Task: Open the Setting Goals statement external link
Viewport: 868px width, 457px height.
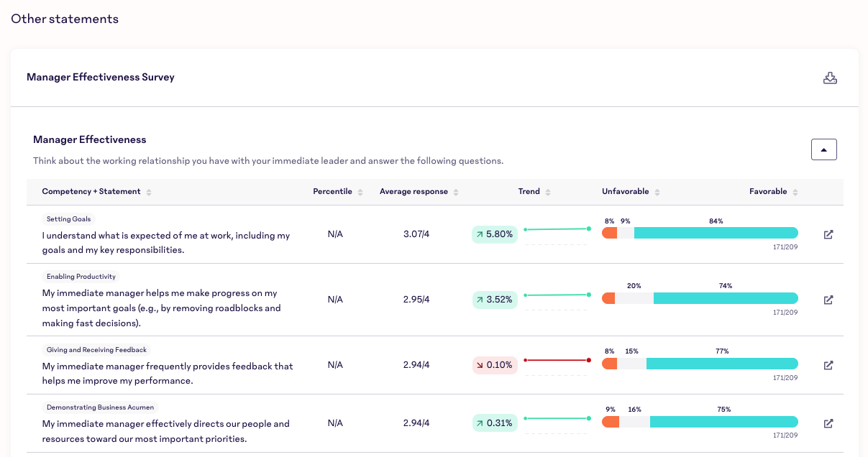Action: (828, 234)
